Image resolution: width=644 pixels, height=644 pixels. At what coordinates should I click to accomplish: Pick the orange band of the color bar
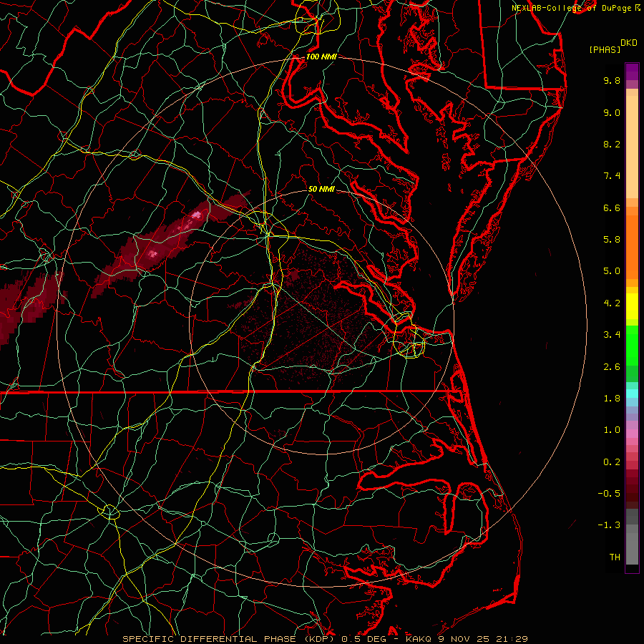pyautogui.click(x=632, y=246)
